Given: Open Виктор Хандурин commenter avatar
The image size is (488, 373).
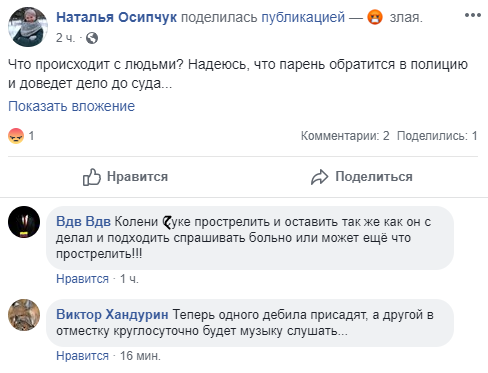Looking at the screenshot, I should point(24,315).
